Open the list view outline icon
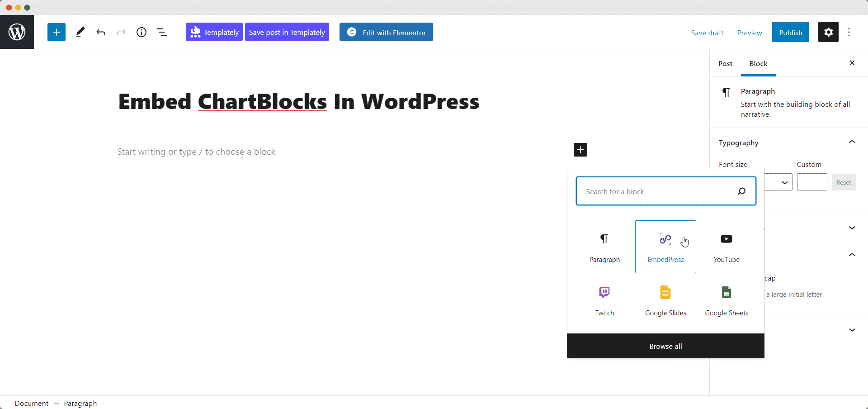This screenshot has height=409, width=868. 162,32
